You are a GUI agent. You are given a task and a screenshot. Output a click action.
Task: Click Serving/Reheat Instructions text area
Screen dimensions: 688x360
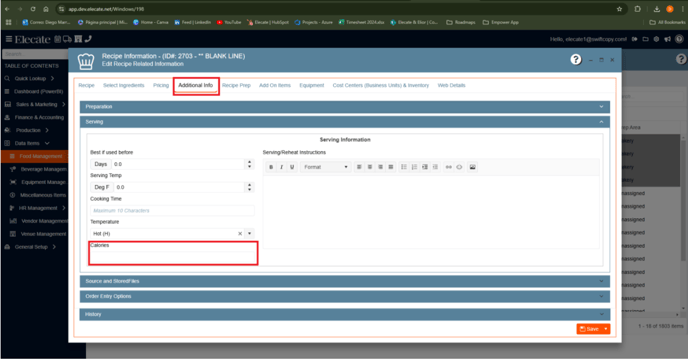(x=431, y=212)
